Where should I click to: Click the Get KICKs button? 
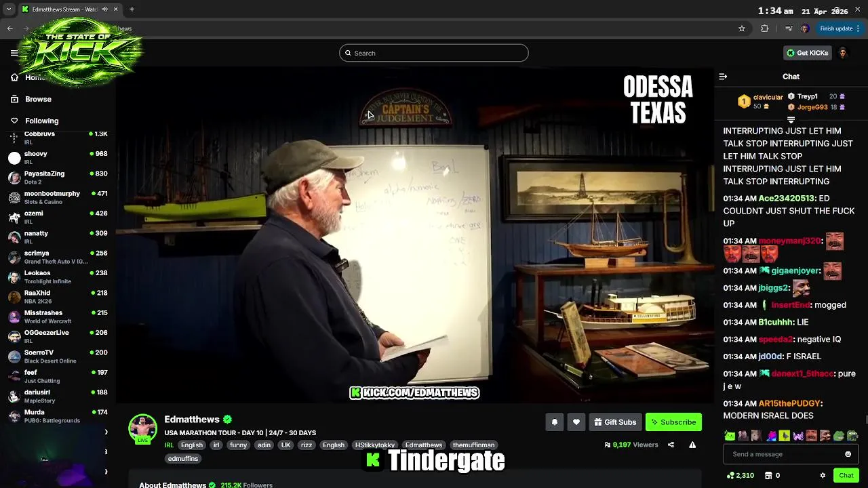pyautogui.click(x=808, y=53)
